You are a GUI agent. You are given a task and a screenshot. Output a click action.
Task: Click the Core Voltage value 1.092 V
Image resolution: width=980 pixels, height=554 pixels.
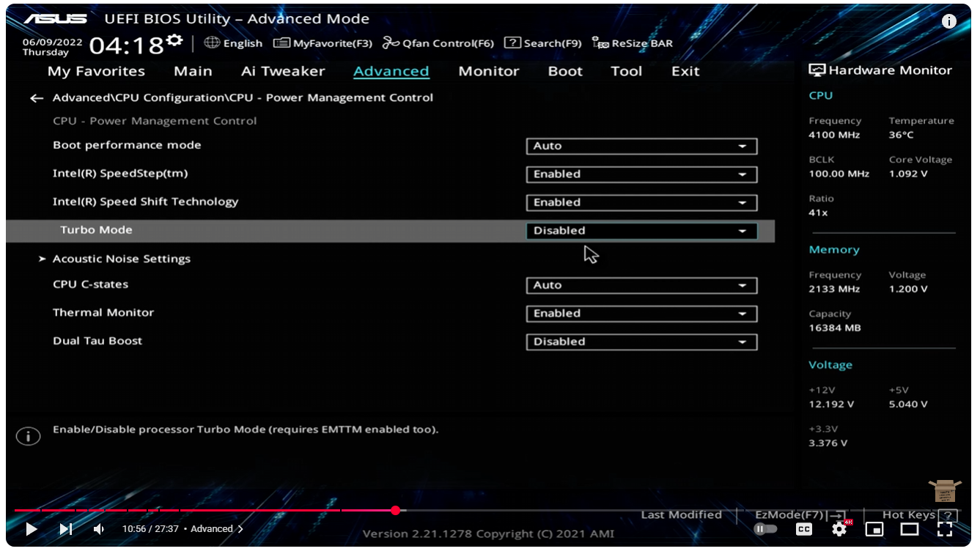pos(908,174)
